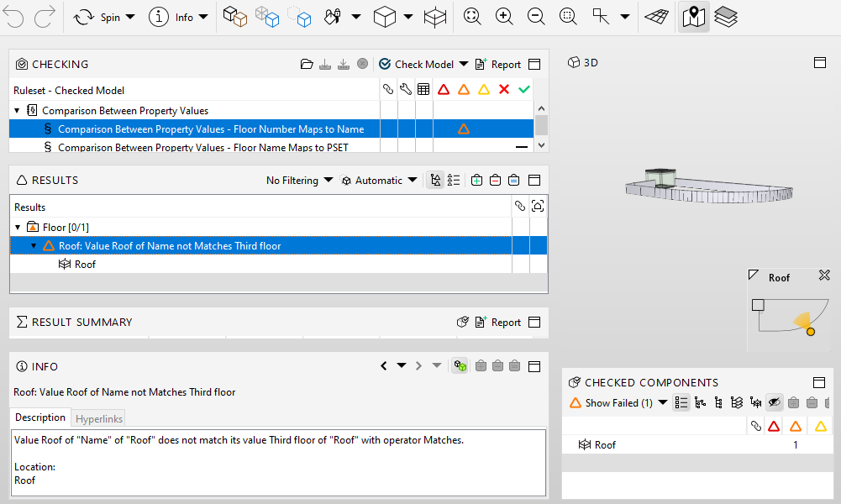Viewport: 841px width, 504px height.
Task: Toggle the results list view button
Action: coord(454,181)
